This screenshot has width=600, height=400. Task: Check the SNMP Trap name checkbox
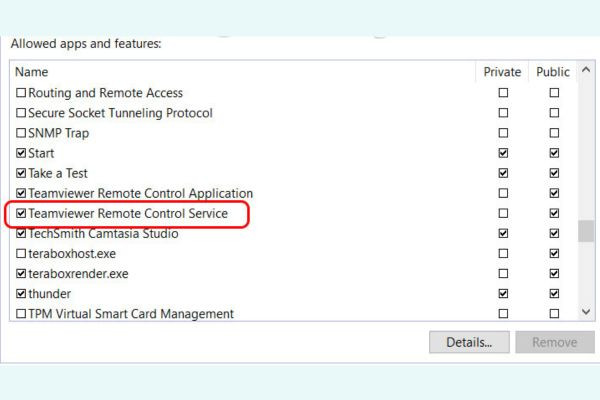(x=21, y=133)
